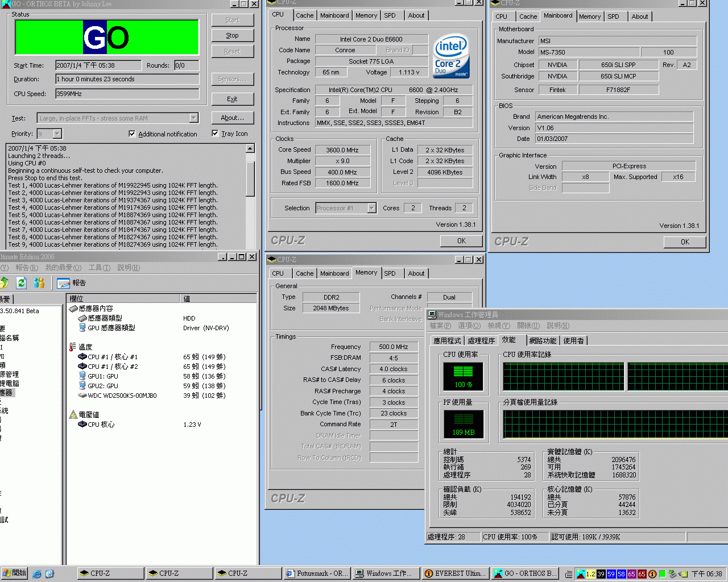Switch to 處理程序 tab in Task Manager
Screen dimensions: 728x582
tap(481, 340)
